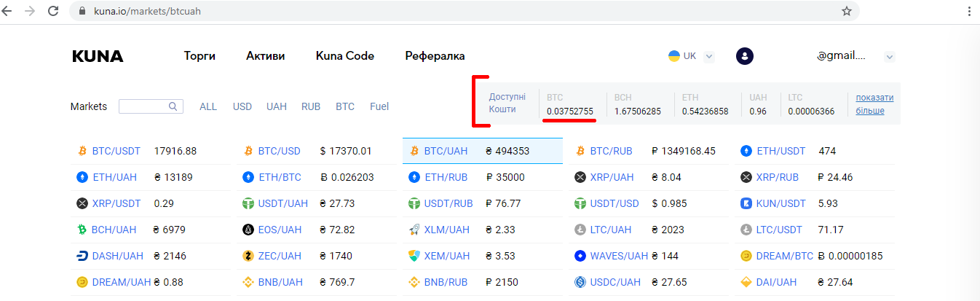Click the NEM icon beside XEM/UAH

pos(414,256)
